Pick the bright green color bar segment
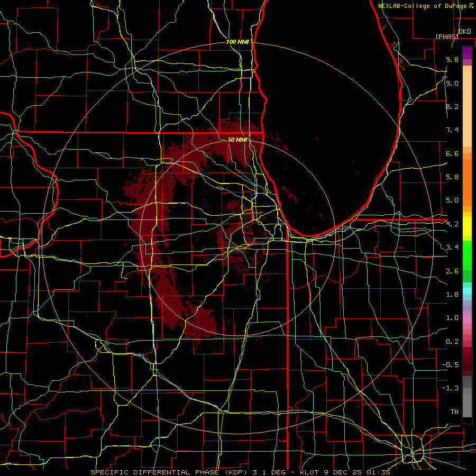Image resolution: width=476 pixels, height=476 pixels. point(467,255)
